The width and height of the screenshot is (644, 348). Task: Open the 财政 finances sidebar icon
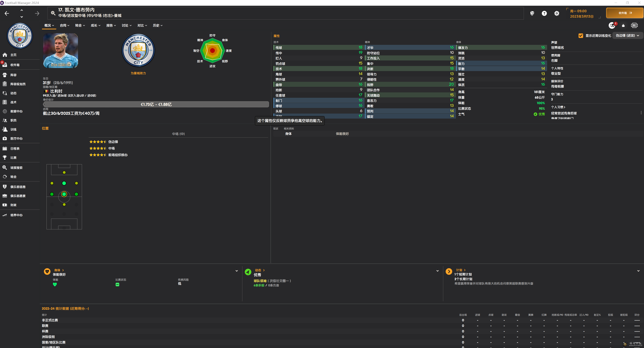tap(5, 205)
